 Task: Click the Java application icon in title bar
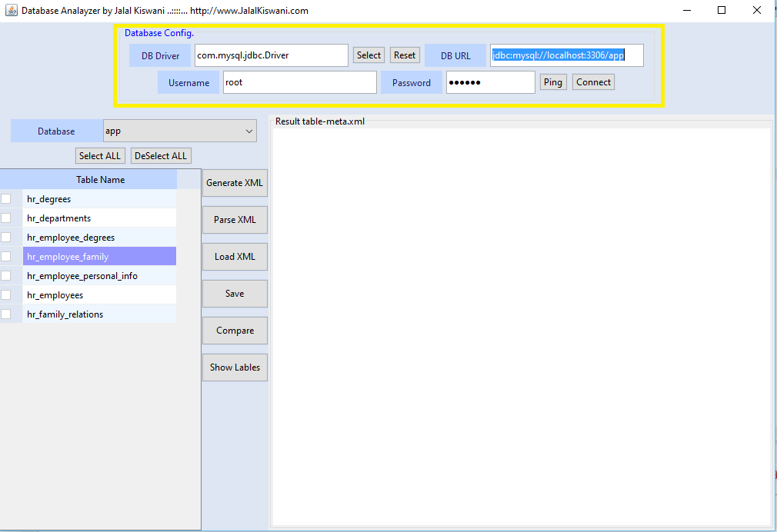(x=11, y=11)
